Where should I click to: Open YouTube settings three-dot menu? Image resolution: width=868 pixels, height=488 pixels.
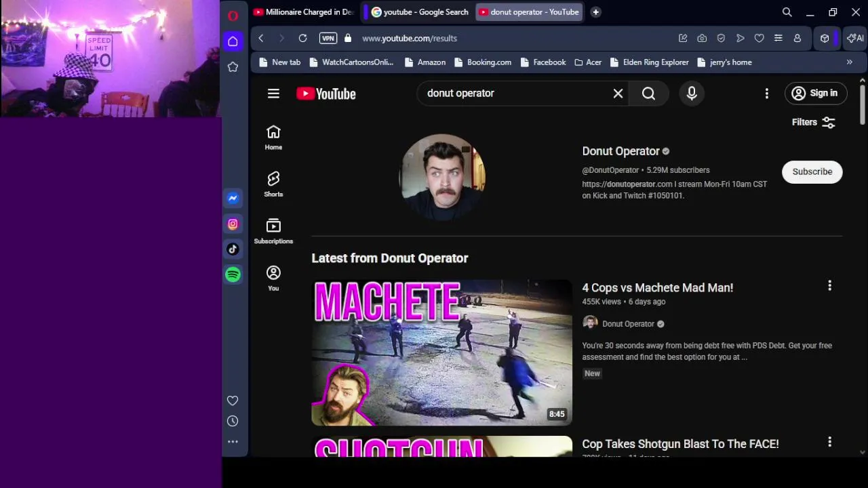click(x=767, y=94)
